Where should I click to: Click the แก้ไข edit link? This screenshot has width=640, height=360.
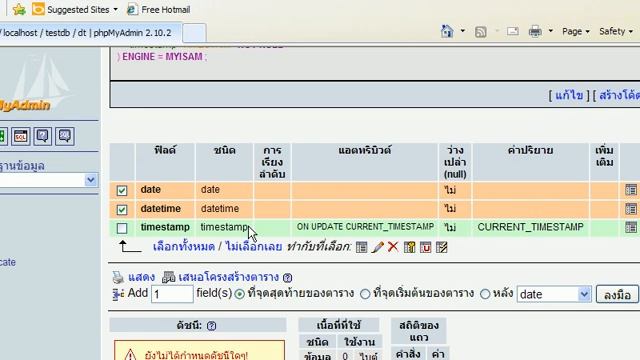pyautogui.click(x=569, y=96)
